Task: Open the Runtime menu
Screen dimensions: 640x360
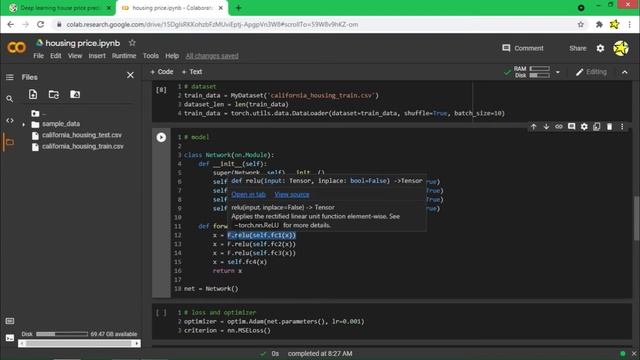Action: click(124, 56)
